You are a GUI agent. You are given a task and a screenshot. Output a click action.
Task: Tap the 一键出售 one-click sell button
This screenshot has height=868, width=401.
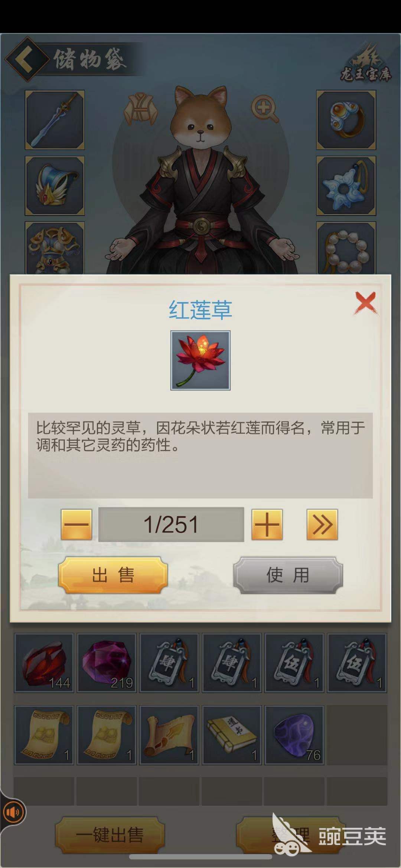pos(110,835)
